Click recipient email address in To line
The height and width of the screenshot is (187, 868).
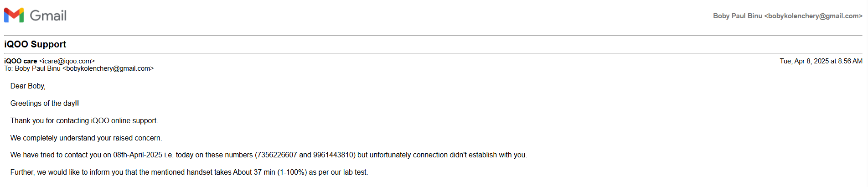[x=108, y=68]
